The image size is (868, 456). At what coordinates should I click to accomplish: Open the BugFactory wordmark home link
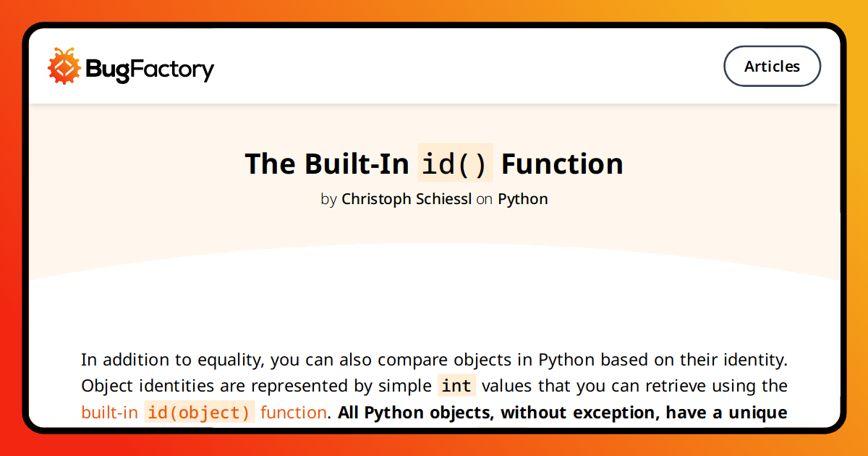pos(150,69)
